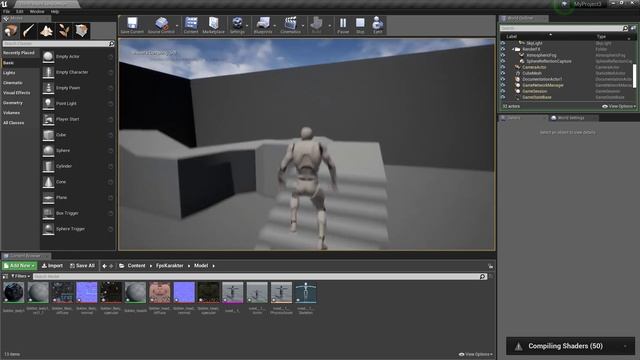Toggle visibility eye for SkyLight
Image resolution: width=640 pixels, height=360 pixels.
point(503,43)
